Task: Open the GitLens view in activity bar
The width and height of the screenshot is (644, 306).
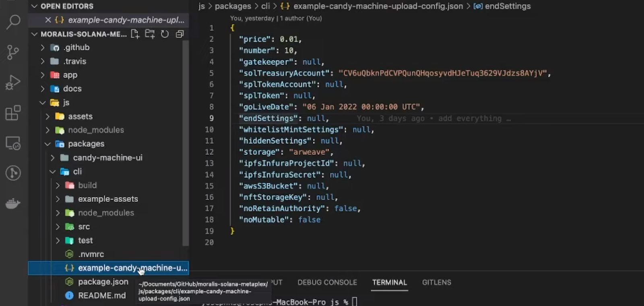Action: tap(13, 173)
